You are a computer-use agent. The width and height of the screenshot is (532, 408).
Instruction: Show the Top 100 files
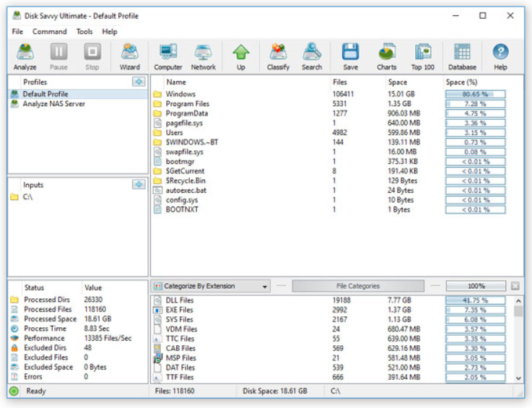pos(423,56)
